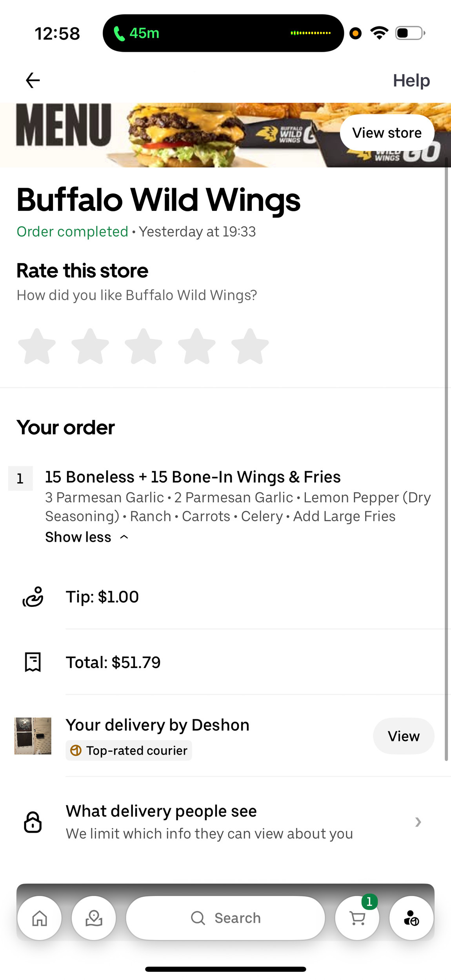This screenshot has width=451, height=980.
Task: Tap the receipt icon beside Total
Action: (x=33, y=662)
